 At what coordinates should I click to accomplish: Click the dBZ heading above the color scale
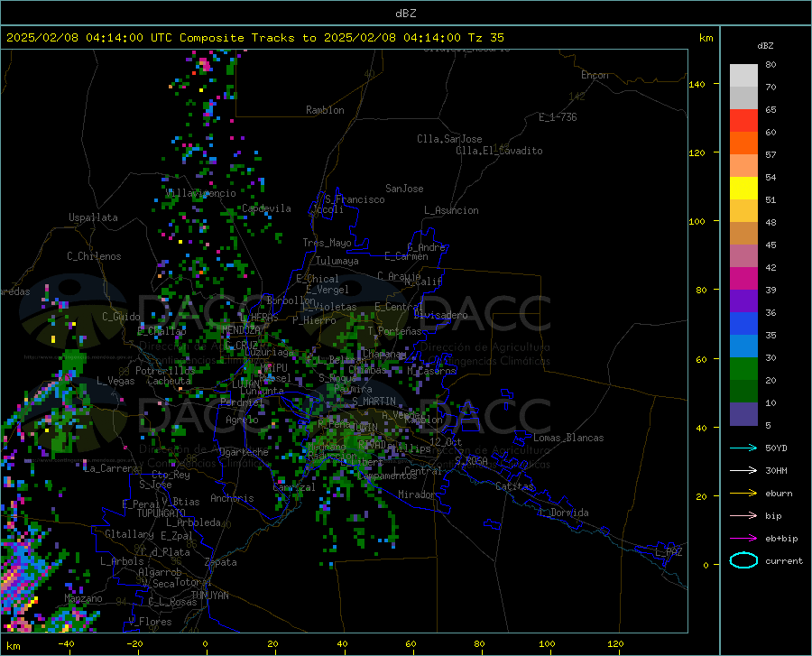click(x=765, y=45)
